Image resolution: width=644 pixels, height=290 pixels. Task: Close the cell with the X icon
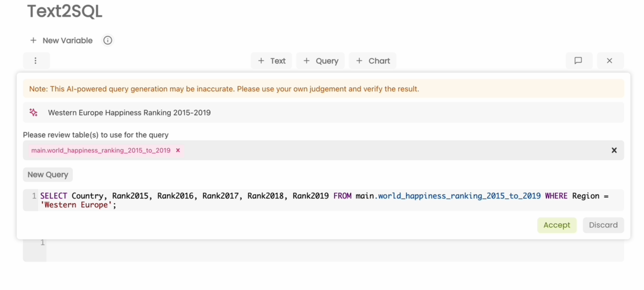click(610, 61)
